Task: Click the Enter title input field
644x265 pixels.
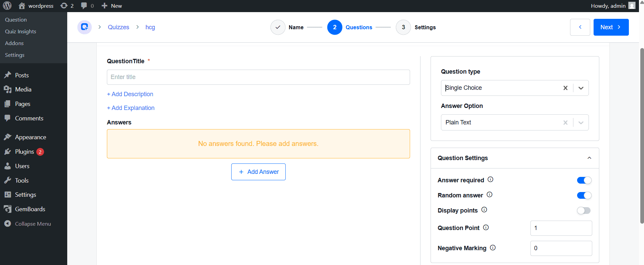Action: (x=258, y=77)
